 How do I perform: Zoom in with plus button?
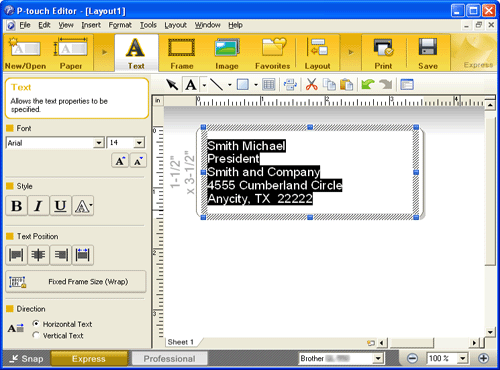483,358
